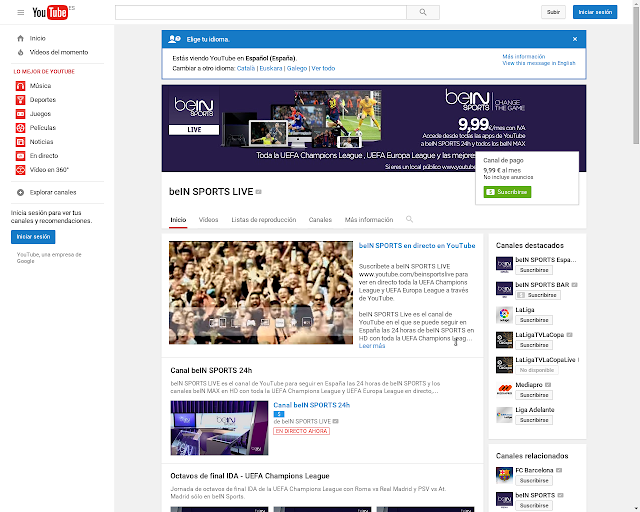This screenshot has width=640, height=512.
Task: Switch language to Euskara
Action: [271, 68]
